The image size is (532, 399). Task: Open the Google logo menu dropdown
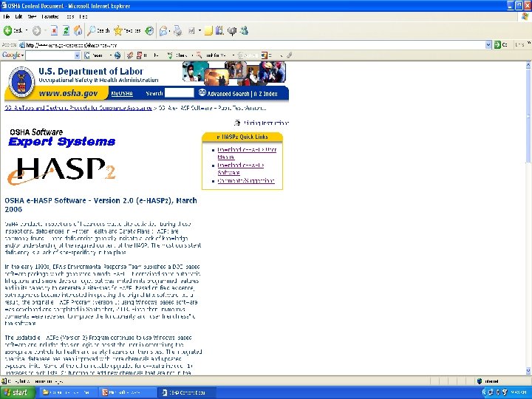(22, 55)
